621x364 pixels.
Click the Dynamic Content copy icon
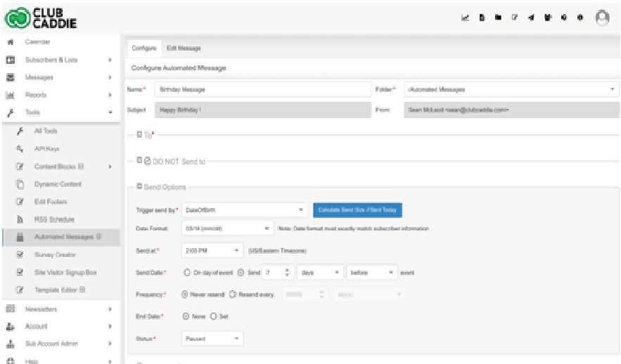(x=20, y=184)
